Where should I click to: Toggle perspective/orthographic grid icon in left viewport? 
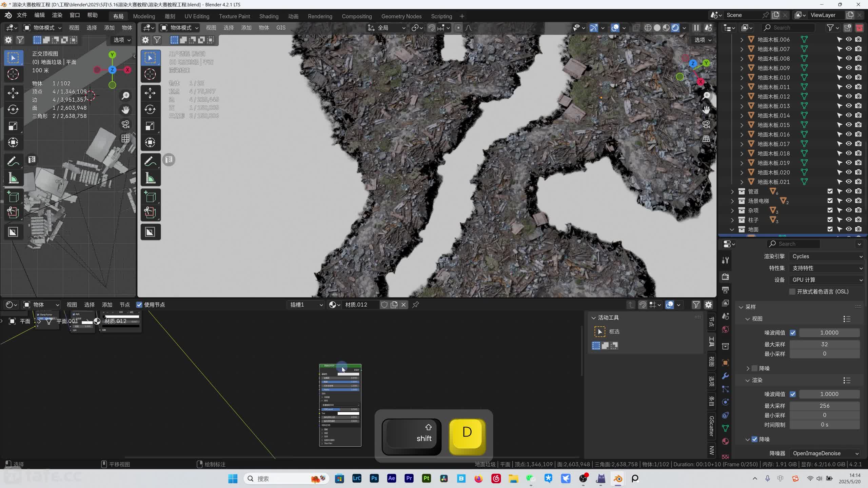click(126, 139)
